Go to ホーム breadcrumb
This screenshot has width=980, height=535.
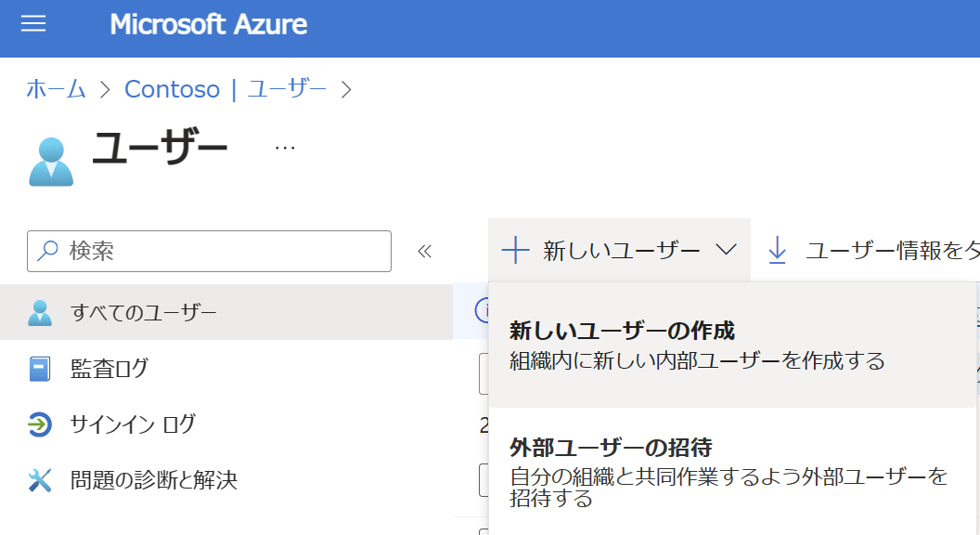(56, 89)
